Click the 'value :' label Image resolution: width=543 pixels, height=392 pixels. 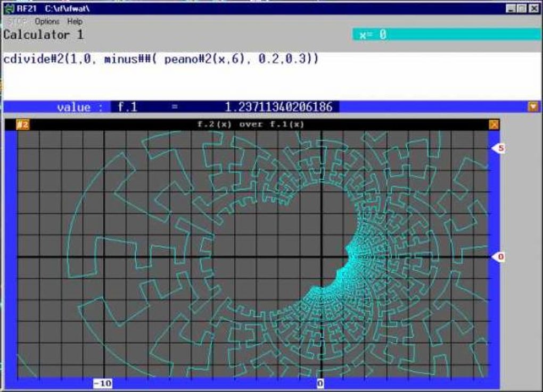coord(80,107)
